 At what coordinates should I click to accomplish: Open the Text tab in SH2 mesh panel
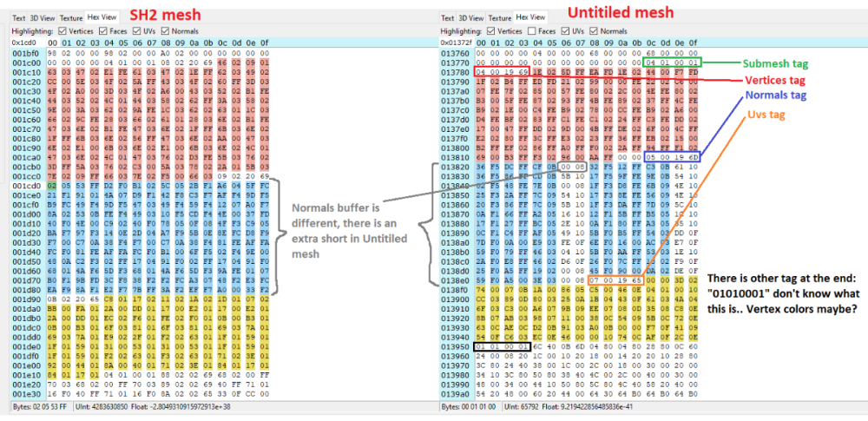tap(19, 17)
